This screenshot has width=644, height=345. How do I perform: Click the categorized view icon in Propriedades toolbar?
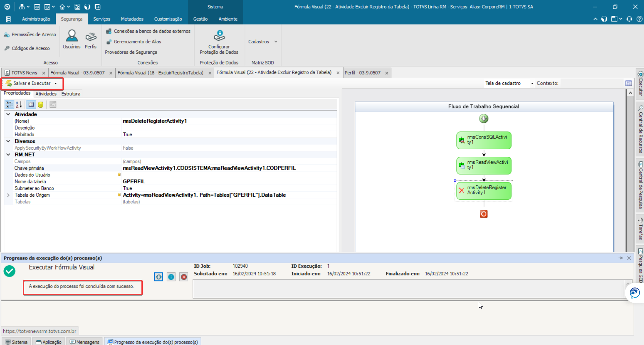9,105
